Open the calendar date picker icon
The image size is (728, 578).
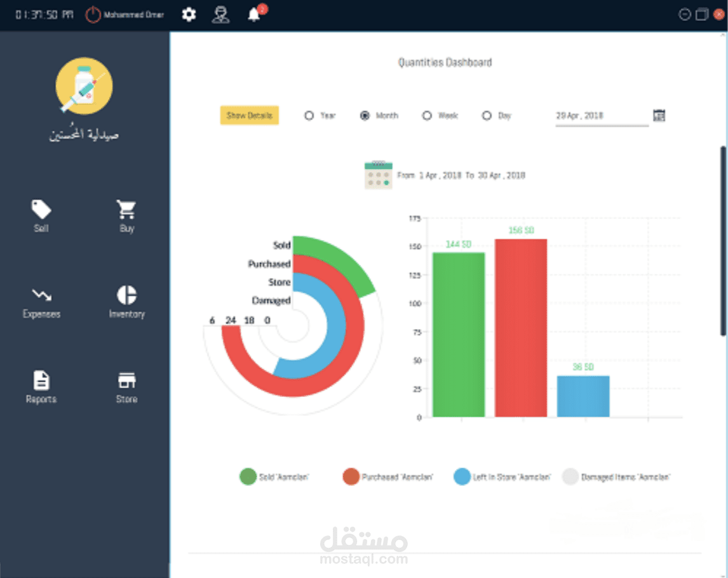(x=659, y=115)
